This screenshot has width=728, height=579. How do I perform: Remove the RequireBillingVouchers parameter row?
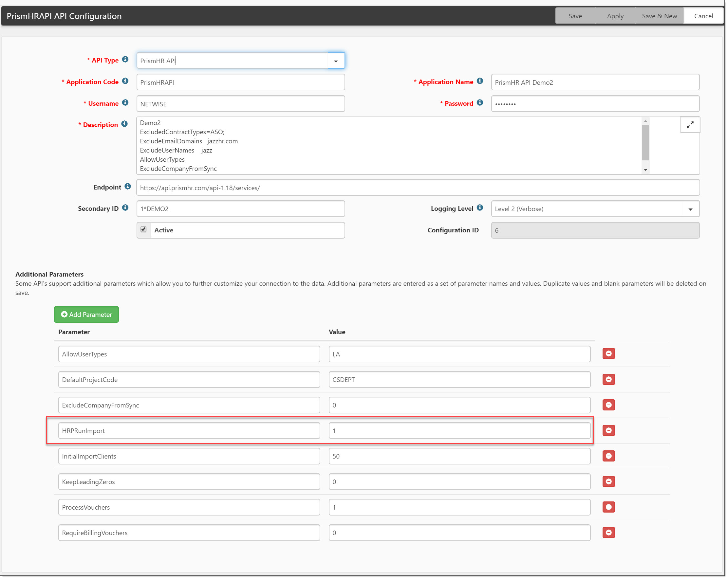(608, 533)
